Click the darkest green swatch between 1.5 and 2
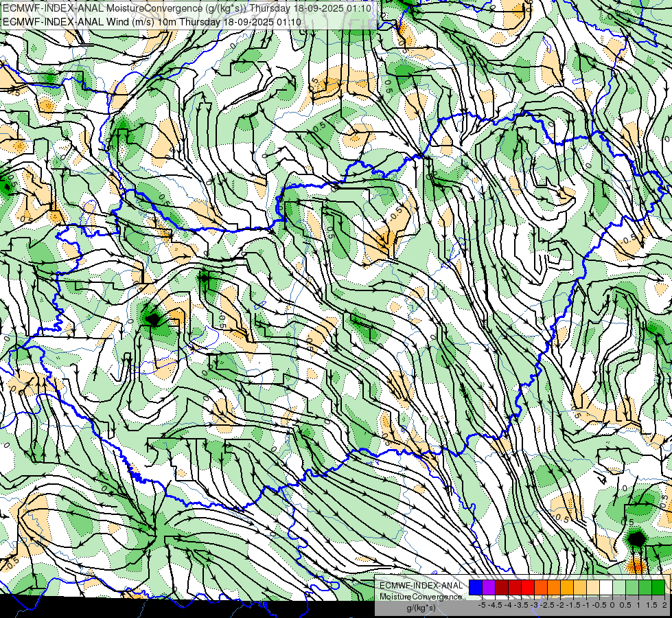Image resolution: width=672 pixels, height=618 pixels. point(658,588)
